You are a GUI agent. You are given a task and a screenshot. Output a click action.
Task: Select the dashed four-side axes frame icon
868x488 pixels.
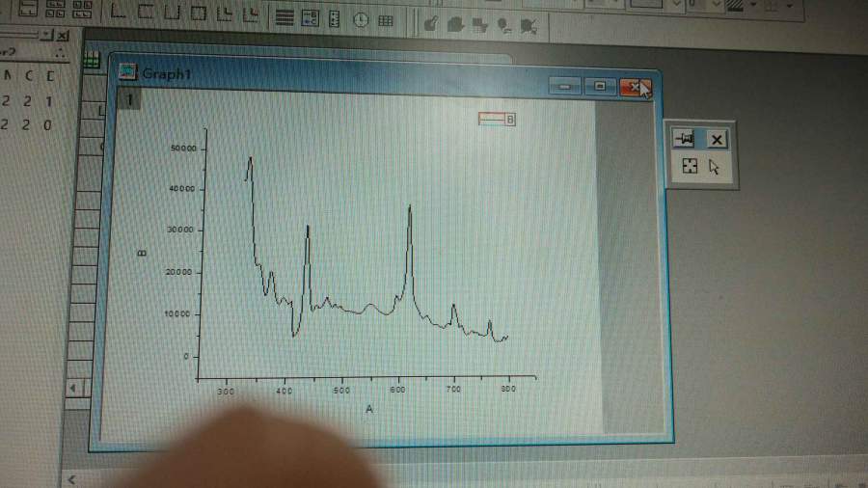click(146, 11)
